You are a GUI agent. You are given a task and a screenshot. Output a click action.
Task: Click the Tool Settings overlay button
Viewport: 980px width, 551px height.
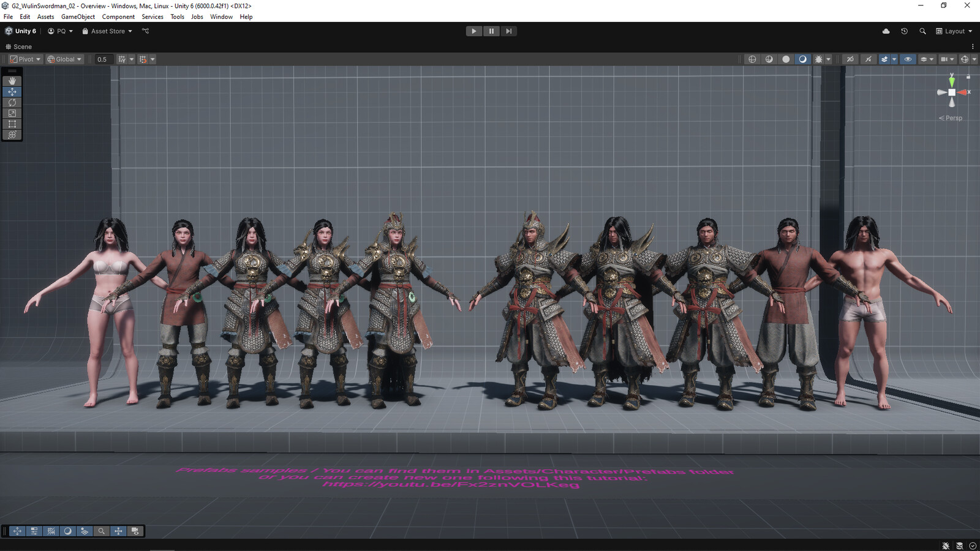(x=34, y=531)
